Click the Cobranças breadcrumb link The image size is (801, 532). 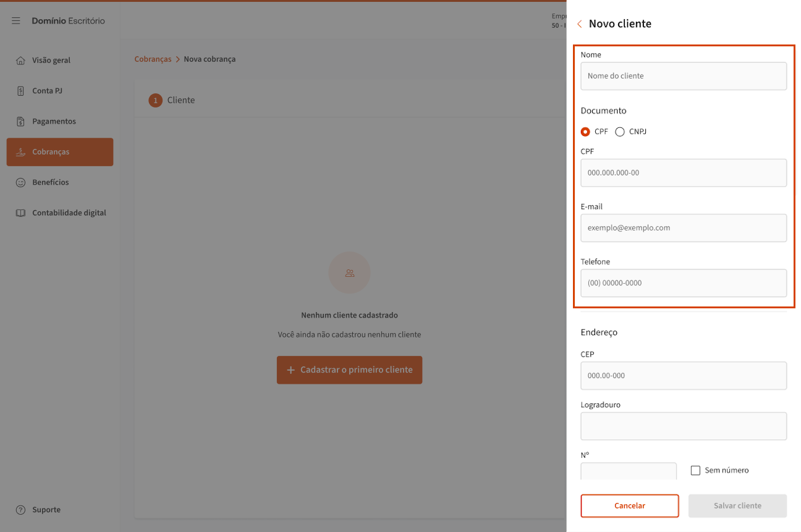click(x=153, y=59)
